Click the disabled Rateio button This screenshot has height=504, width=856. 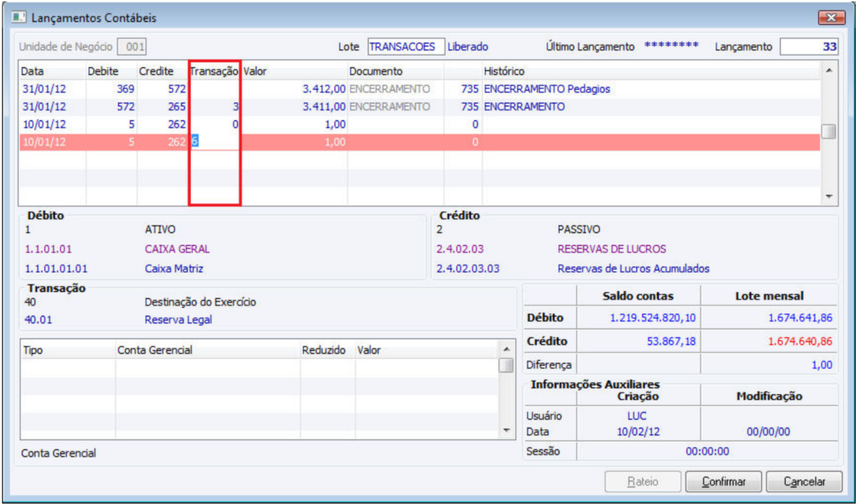click(642, 482)
